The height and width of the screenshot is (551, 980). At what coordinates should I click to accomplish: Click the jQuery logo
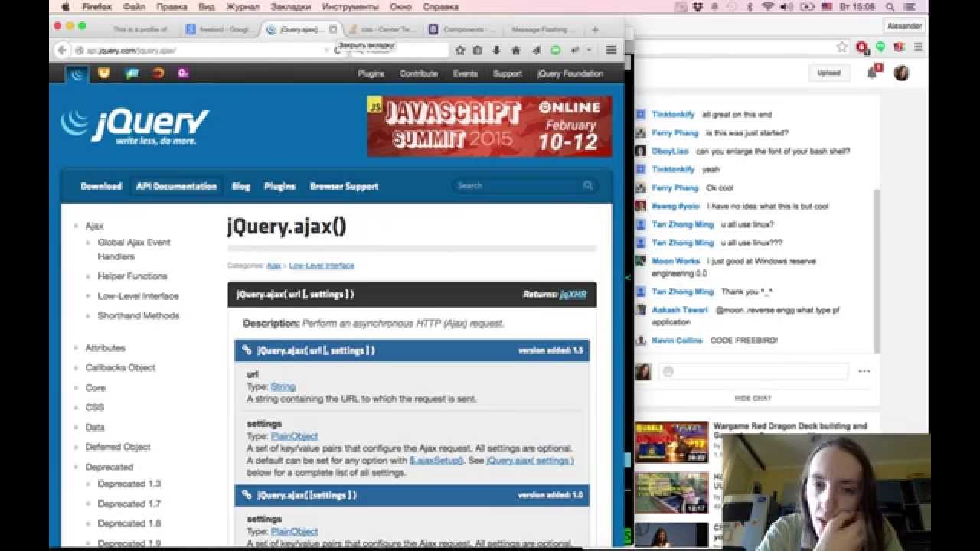135,126
